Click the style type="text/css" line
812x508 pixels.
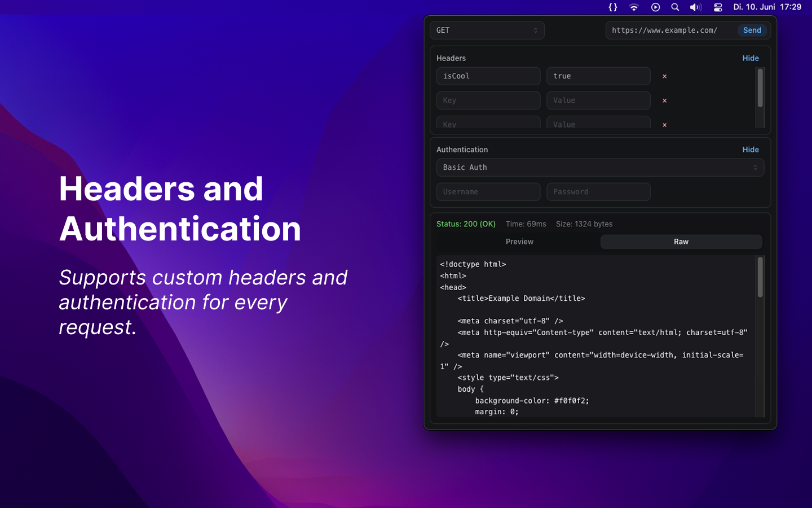(508, 378)
